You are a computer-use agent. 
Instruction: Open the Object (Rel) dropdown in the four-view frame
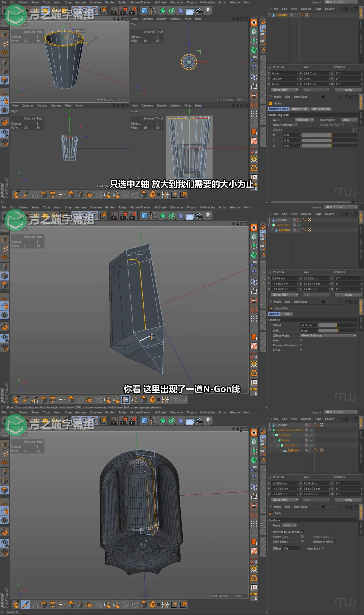pyautogui.click(x=285, y=90)
